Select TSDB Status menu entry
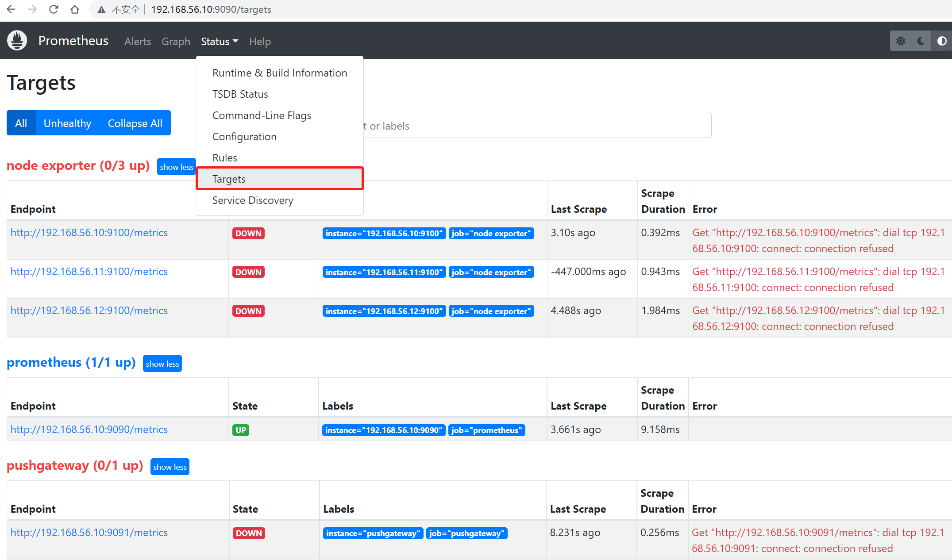Screen dimensions: 952x560 [x=280, y=94]
